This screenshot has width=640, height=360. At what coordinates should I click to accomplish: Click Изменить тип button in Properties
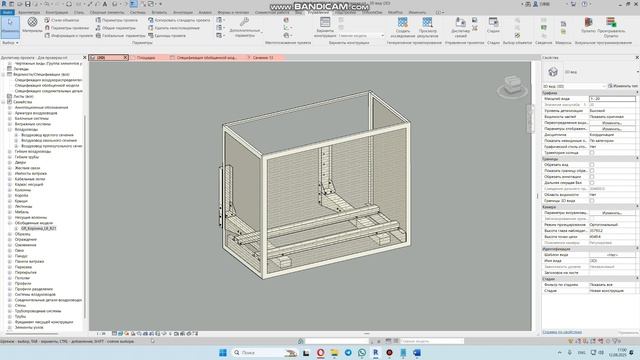[623, 86]
